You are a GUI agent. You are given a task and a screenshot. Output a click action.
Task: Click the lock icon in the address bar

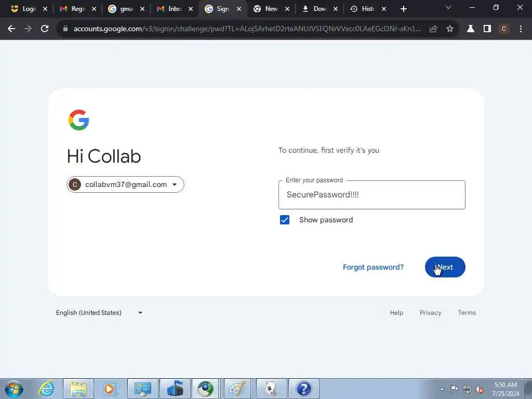[65, 29]
